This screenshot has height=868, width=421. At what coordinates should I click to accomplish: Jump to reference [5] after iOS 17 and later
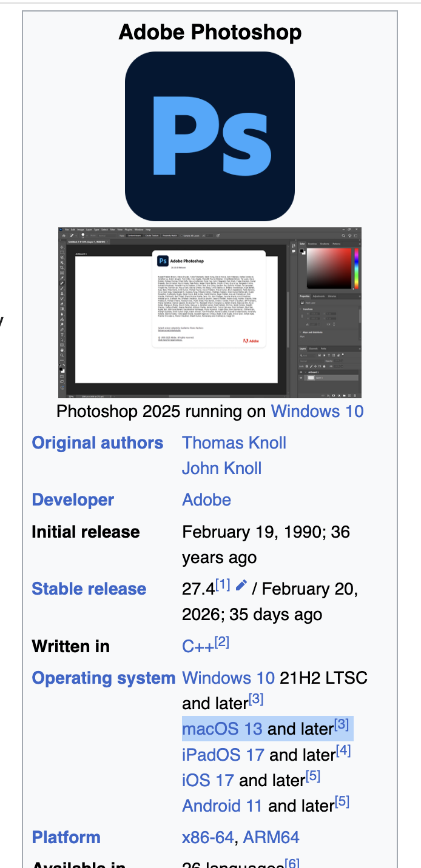click(312, 776)
